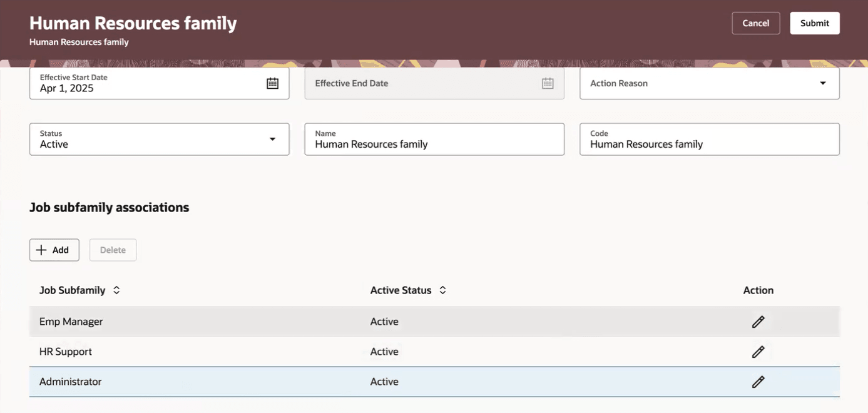Click the Human Resources family page title
The image size is (868, 413).
[x=133, y=23]
